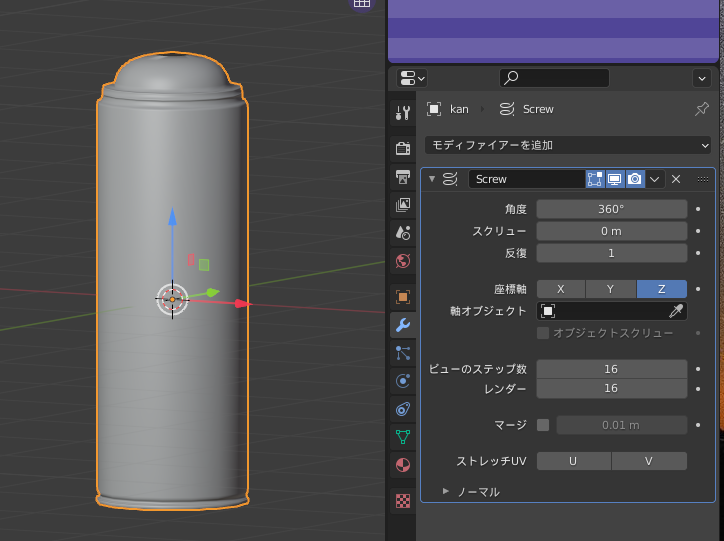Click the 3D cursor at object origin
This screenshot has height=541, width=724.
(172, 300)
